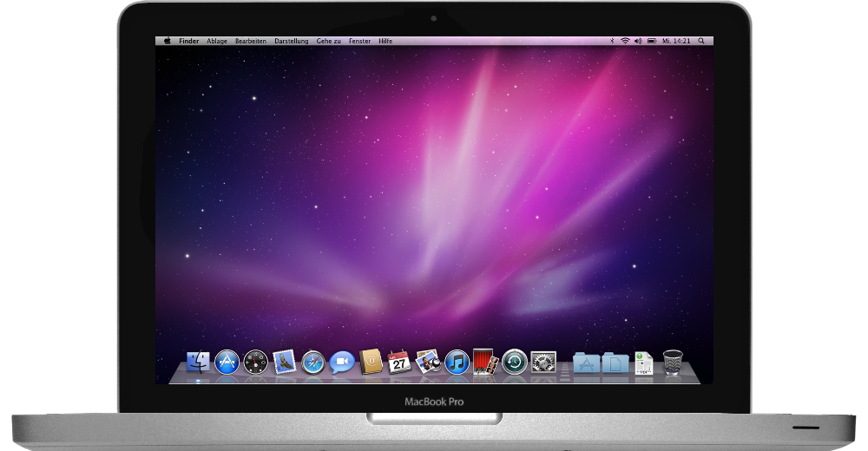Open Spotlight search magnifier
This screenshot has width=868, height=451.
coord(701,41)
